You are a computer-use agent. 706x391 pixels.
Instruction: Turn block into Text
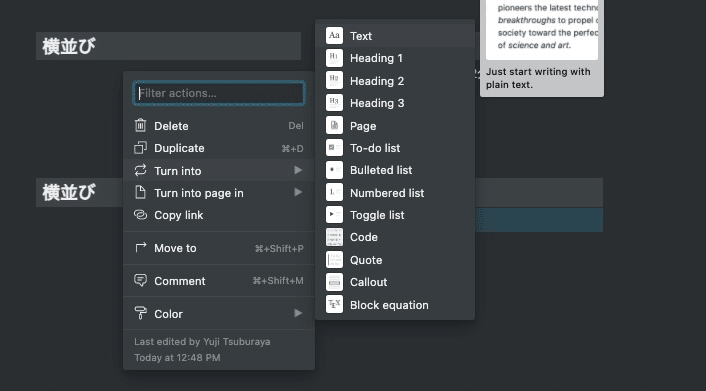click(x=395, y=36)
